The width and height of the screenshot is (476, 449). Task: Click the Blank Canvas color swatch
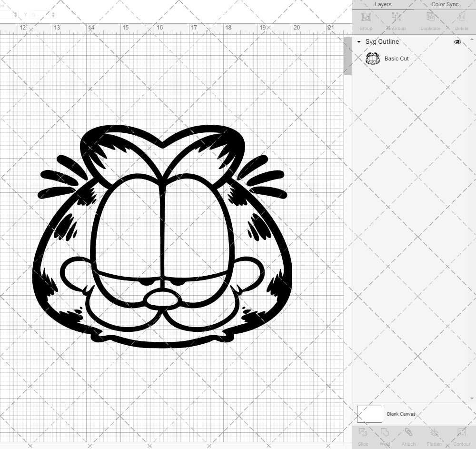pyautogui.click(x=369, y=414)
